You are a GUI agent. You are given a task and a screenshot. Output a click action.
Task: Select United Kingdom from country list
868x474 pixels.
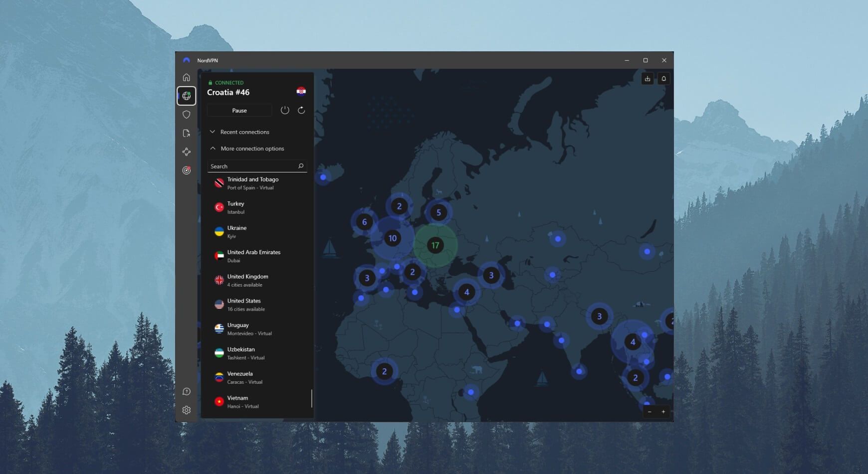(257, 280)
